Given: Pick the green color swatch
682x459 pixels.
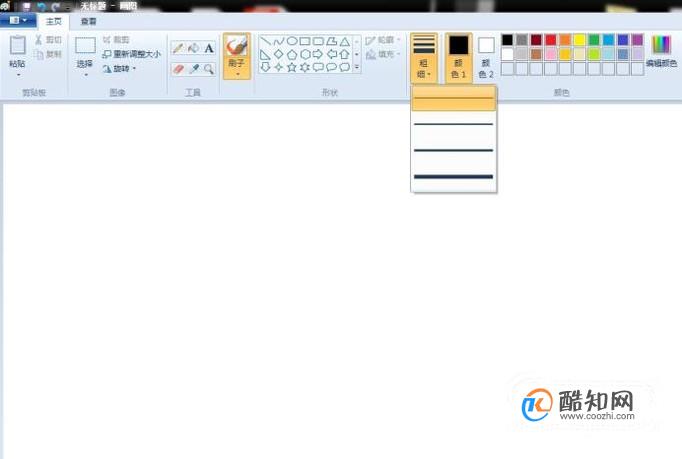Looking at the screenshot, I should pos(594,40).
